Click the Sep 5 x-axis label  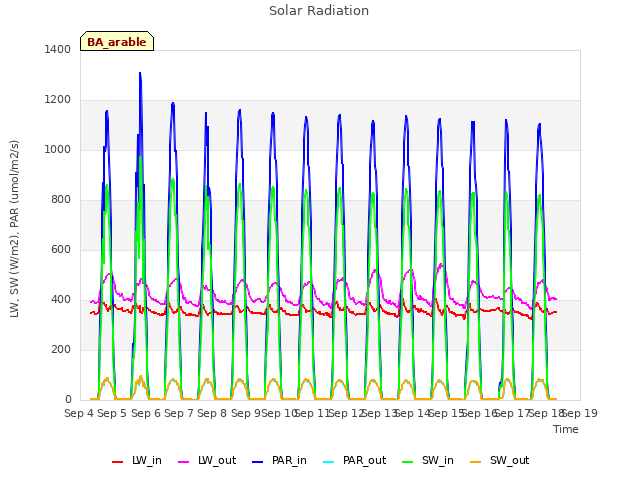click(112, 413)
